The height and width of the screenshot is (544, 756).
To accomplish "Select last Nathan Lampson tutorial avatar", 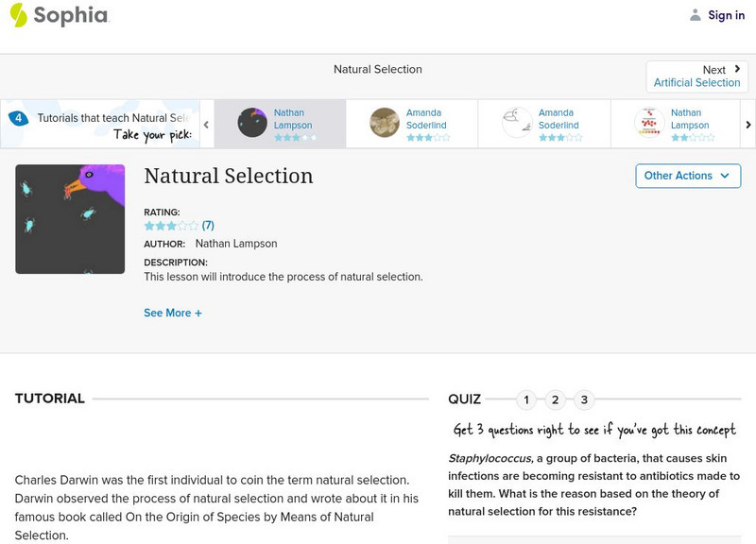I will tap(649, 123).
